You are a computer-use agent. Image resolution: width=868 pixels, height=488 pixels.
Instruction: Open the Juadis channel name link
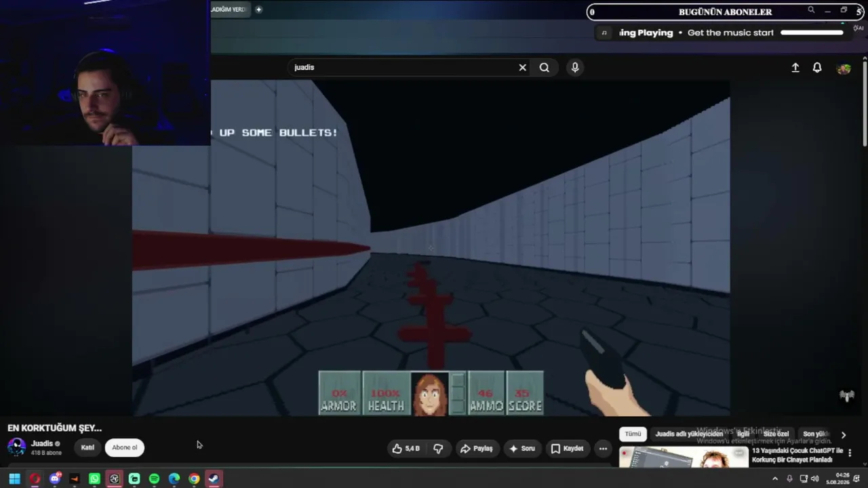42,443
